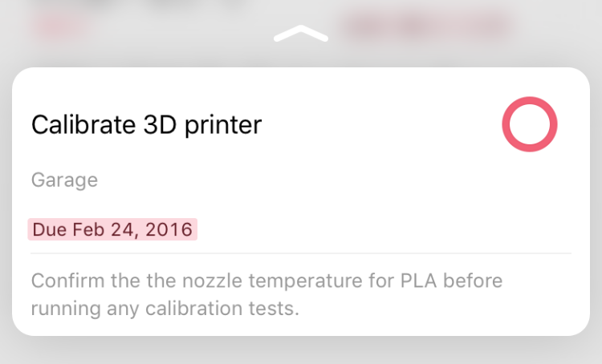Open the Due Feb 24, 2016 tag
Viewport: 602px width, 364px height.
point(112,229)
